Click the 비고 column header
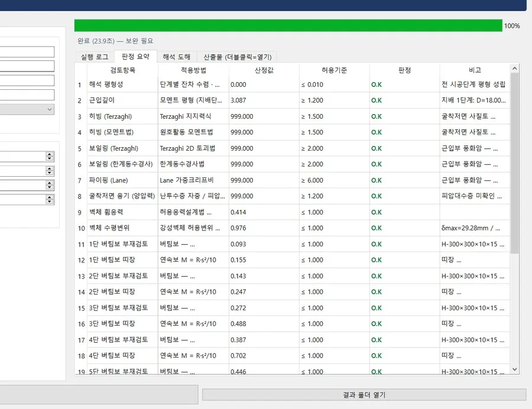The image size is (532, 409). click(475, 70)
